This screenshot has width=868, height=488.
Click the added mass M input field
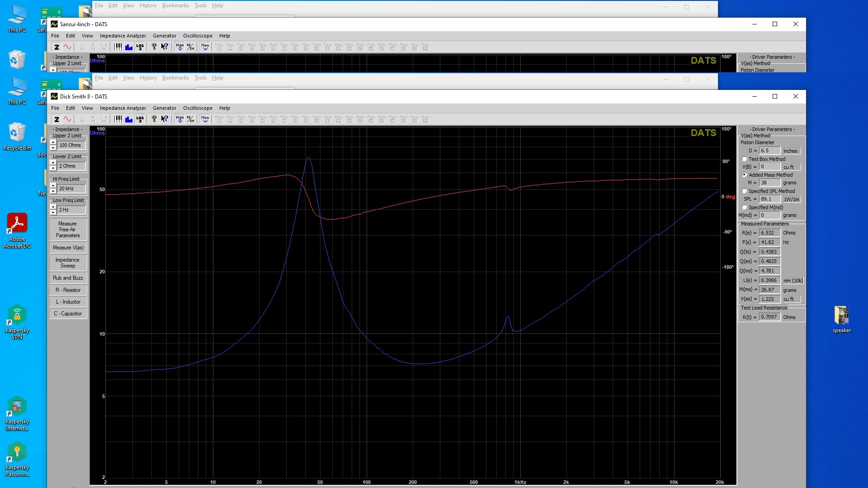(x=769, y=183)
